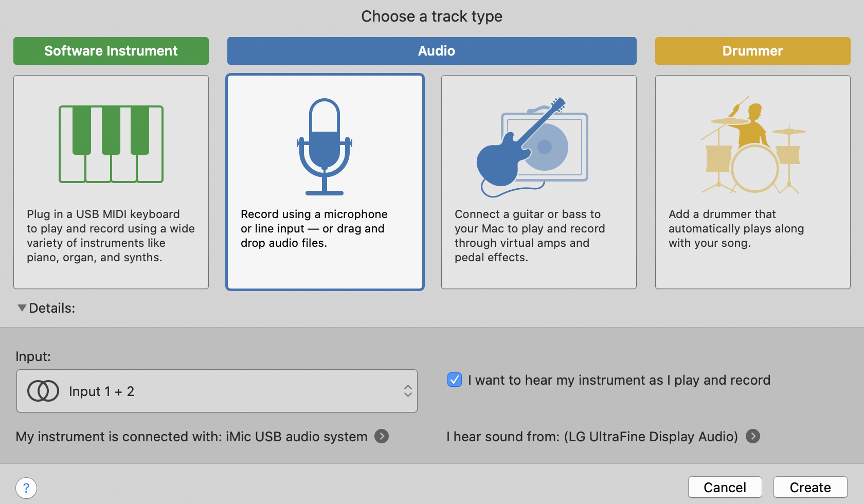Image resolution: width=864 pixels, height=504 pixels.
Task: Select 'Connect a guitar or bass' description text
Action: tap(530, 236)
